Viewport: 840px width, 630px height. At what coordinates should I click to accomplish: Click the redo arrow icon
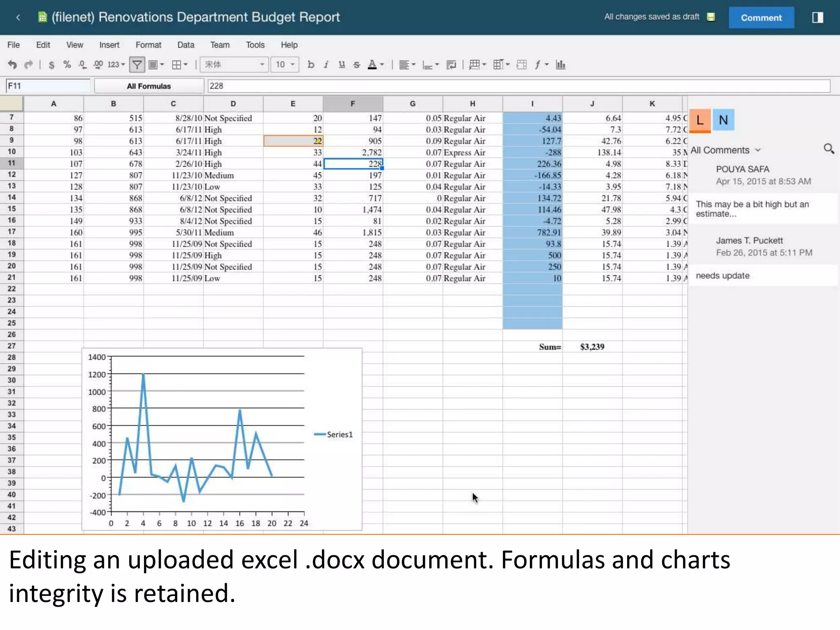[28, 64]
